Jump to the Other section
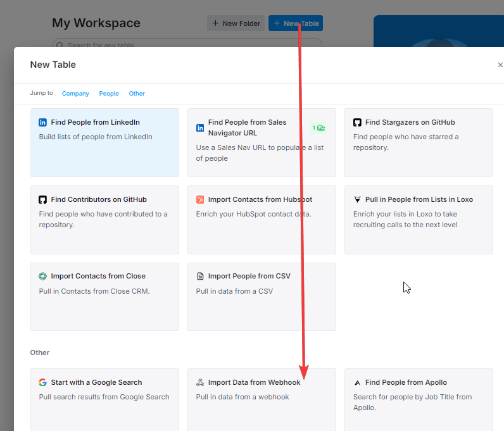The image size is (504, 431). (137, 94)
